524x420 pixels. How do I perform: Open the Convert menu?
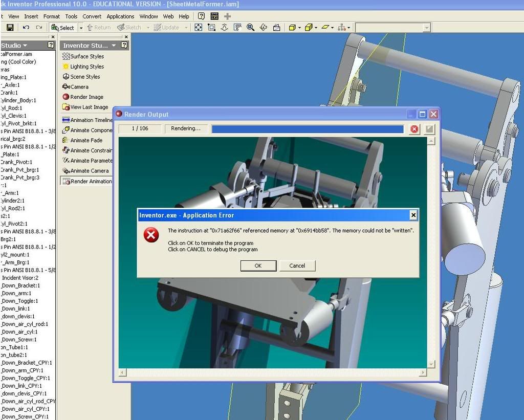pos(92,16)
